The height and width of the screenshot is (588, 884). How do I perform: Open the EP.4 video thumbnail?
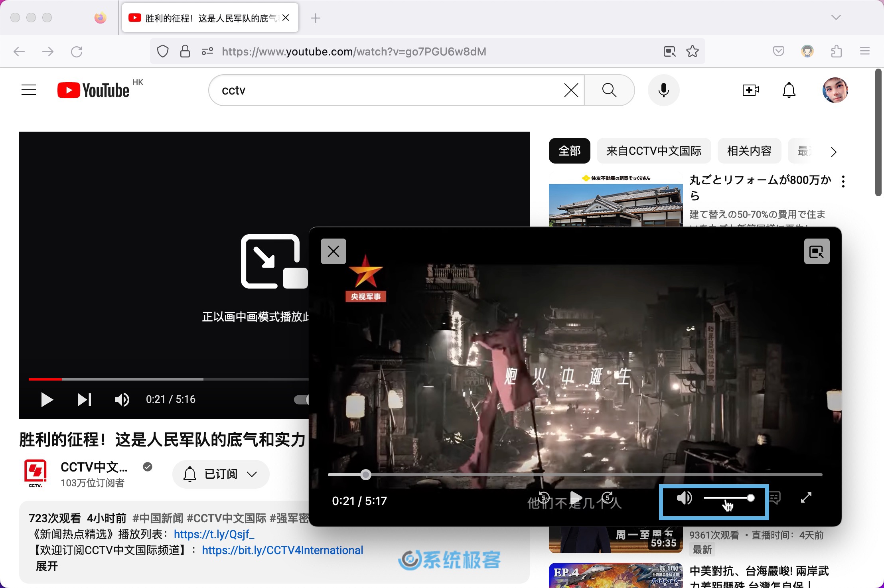[616, 575]
